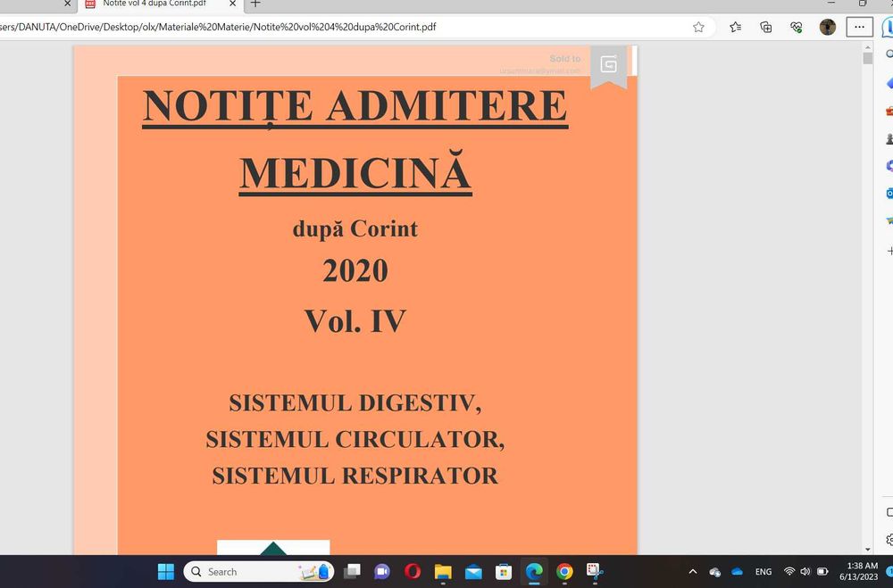The width and height of the screenshot is (893, 588).
Task: Show hidden system tray icons
Action: point(693,571)
